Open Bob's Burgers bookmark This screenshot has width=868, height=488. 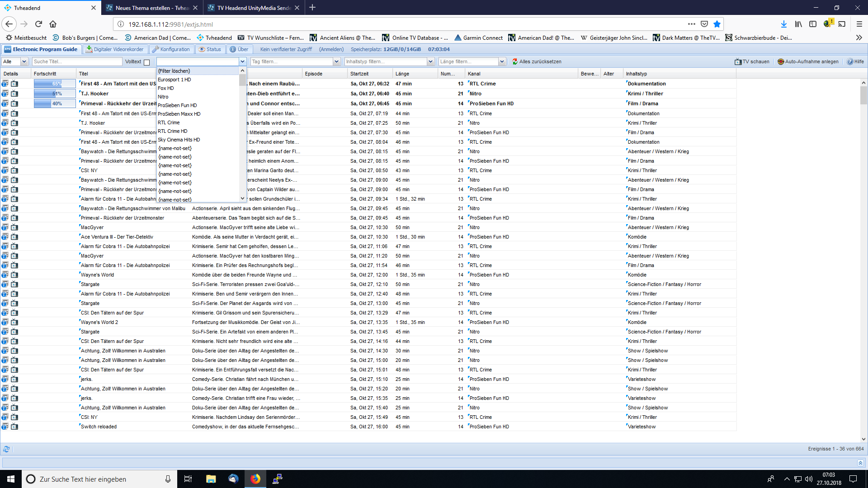(x=85, y=38)
